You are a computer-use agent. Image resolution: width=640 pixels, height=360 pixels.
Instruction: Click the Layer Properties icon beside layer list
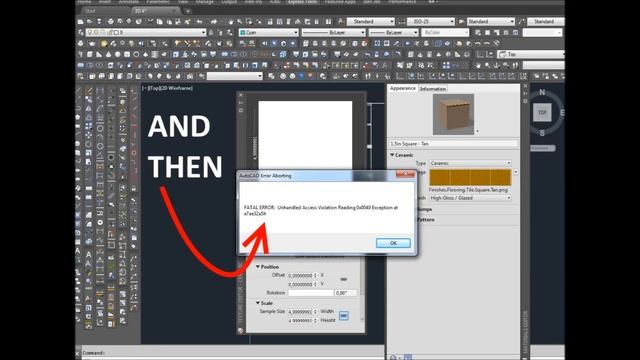click(x=80, y=32)
